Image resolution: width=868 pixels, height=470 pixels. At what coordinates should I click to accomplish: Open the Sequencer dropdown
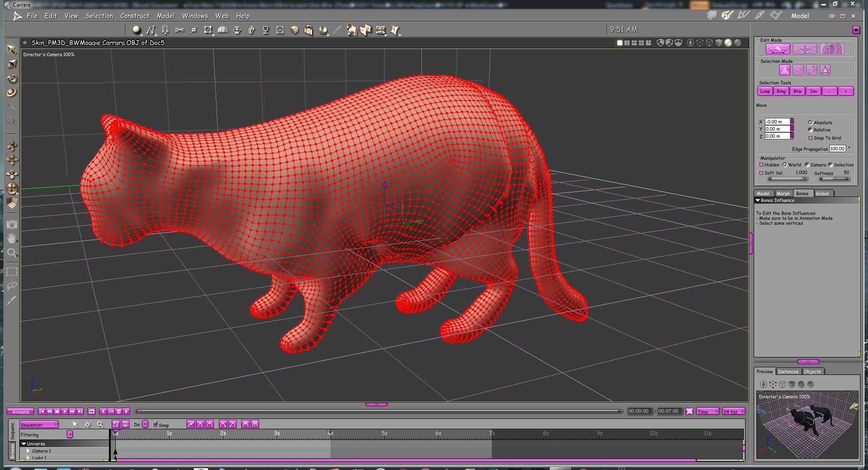click(x=39, y=424)
